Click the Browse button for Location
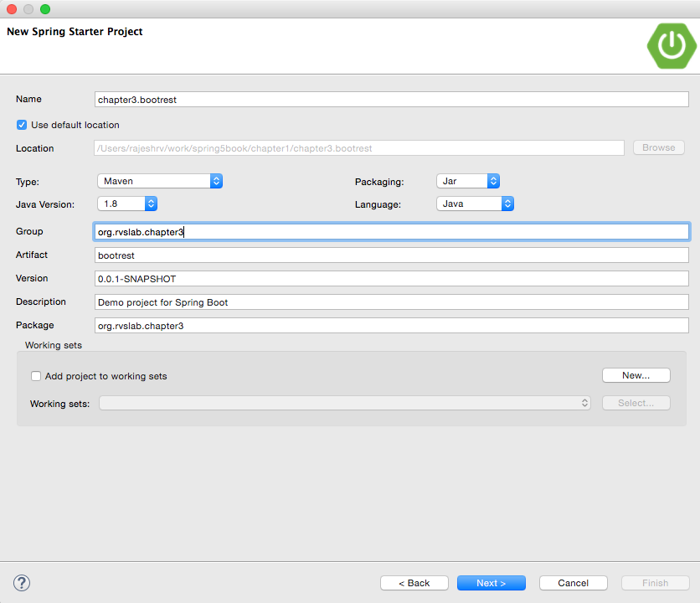The height and width of the screenshot is (603, 700). (659, 147)
